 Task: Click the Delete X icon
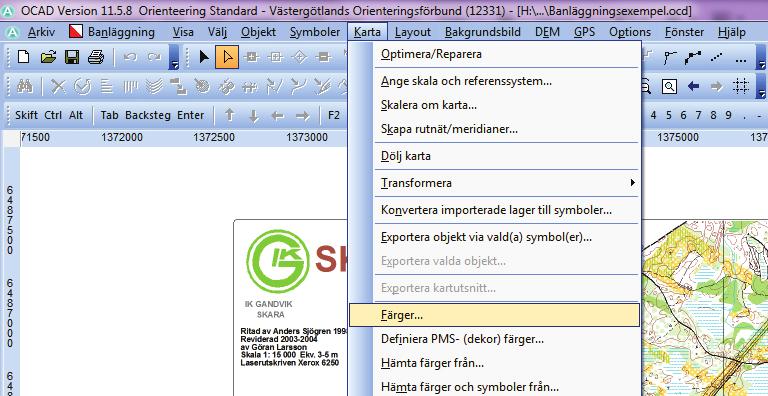pyautogui.click(x=58, y=87)
